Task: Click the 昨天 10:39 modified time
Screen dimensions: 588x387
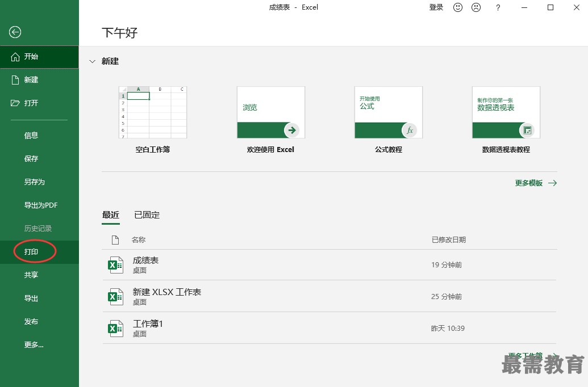Action: pos(448,329)
